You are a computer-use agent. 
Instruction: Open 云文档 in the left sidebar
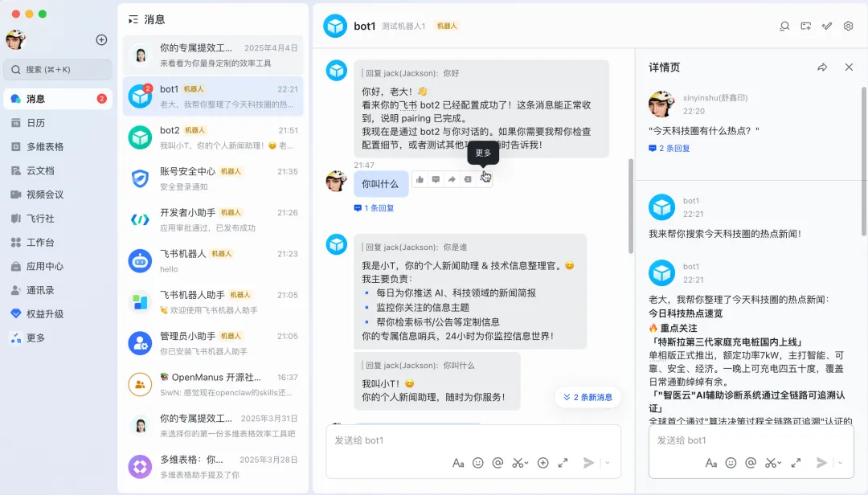58,170
